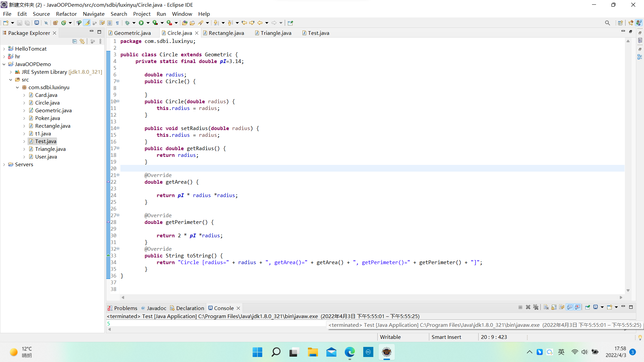This screenshot has height=362, width=644.
Task: Click Remove All Terminated Launches icon
Action: click(536, 307)
